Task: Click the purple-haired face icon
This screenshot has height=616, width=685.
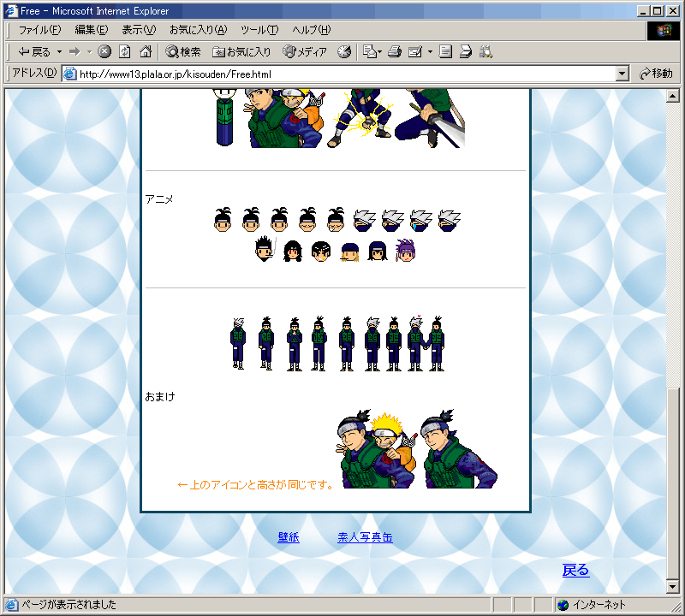Action: [405, 251]
